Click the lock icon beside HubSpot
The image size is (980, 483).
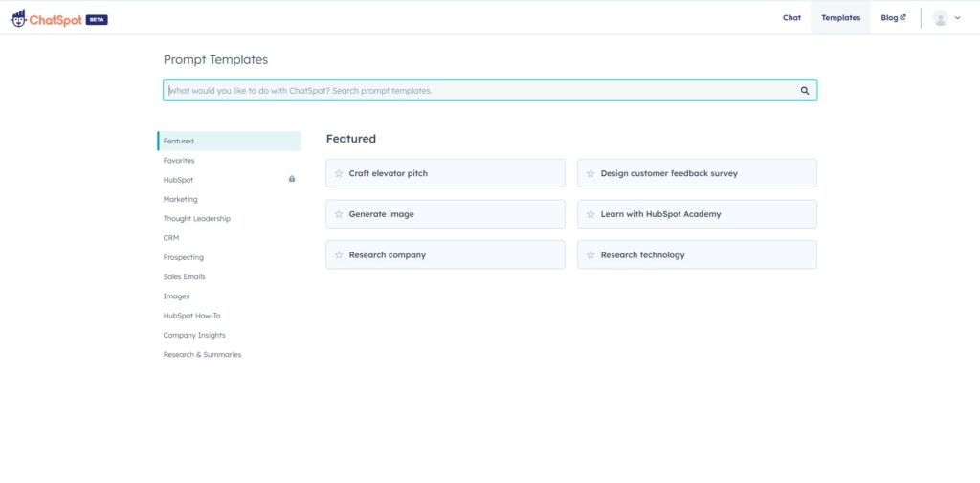tap(292, 179)
